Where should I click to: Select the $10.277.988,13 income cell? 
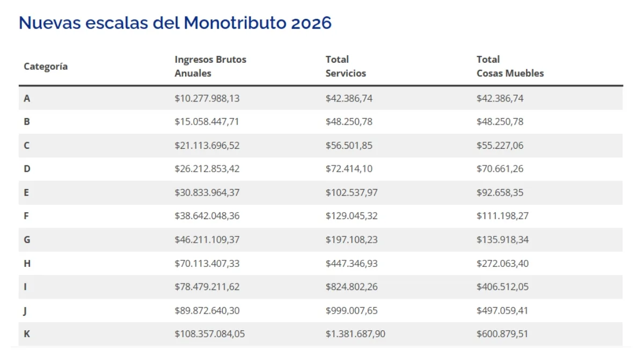207,98
